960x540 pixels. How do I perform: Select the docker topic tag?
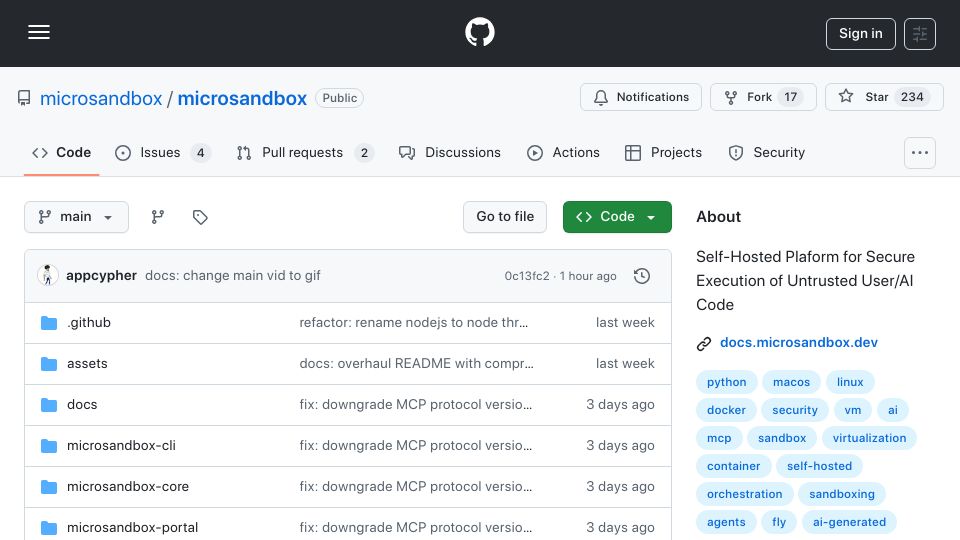point(726,410)
